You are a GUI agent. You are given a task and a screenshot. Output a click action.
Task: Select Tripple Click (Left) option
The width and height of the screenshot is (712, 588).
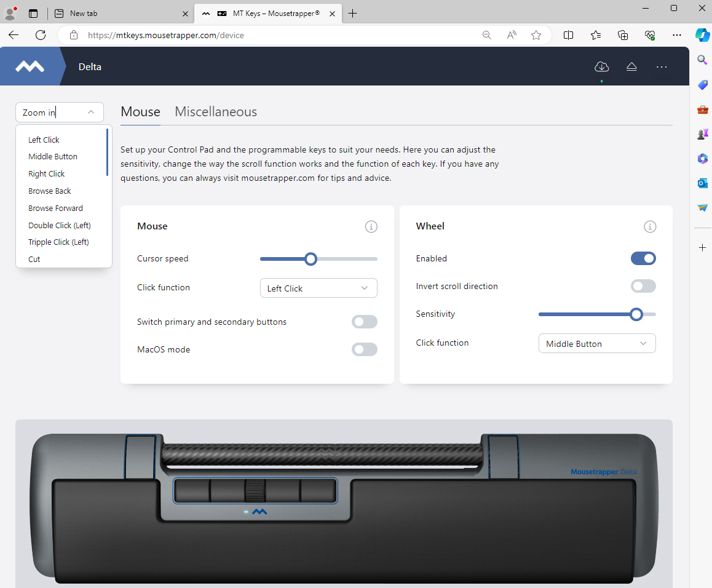58,242
